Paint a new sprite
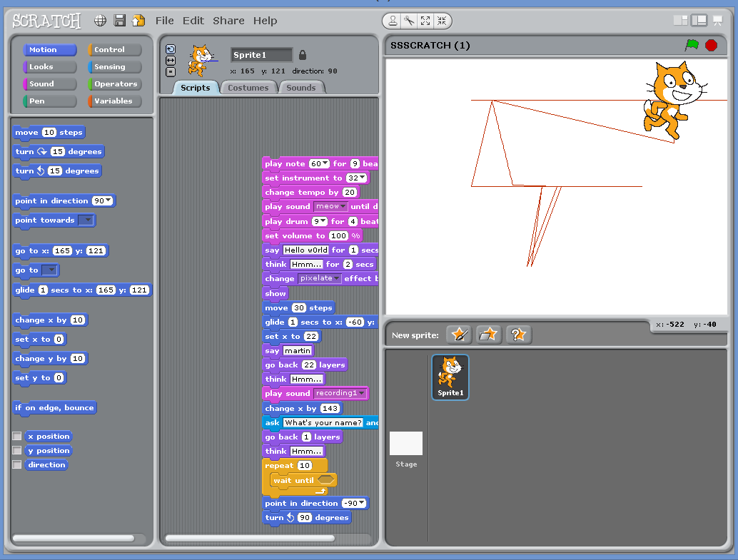738x560 pixels. pos(460,335)
